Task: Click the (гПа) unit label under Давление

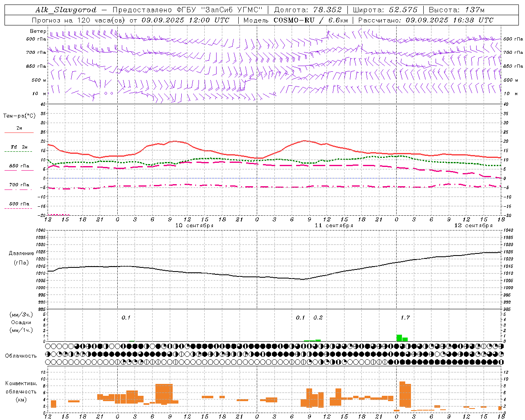Action: (21, 263)
